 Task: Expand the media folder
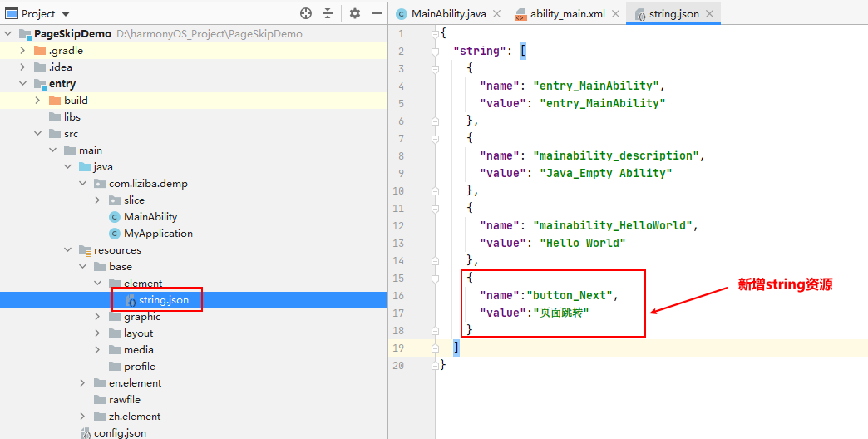coord(97,350)
